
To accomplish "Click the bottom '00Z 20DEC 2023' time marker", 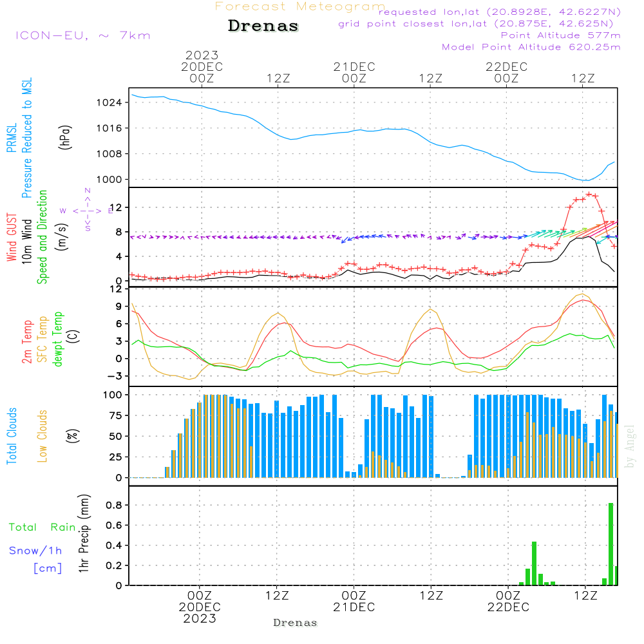I will pyautogui.click(x=200, y=607).
